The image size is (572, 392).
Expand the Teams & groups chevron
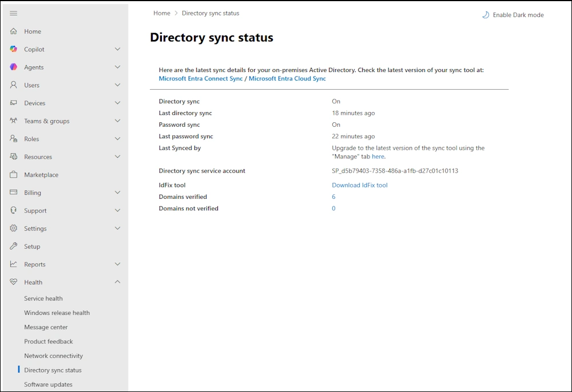click(117, 121)
